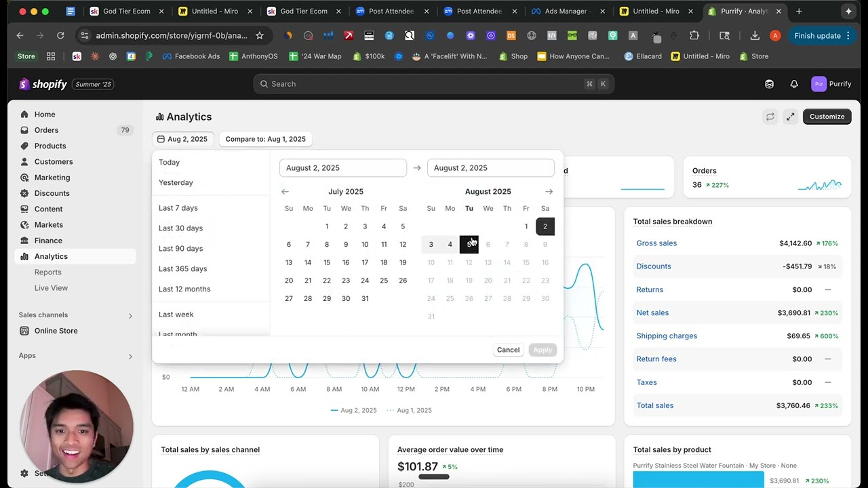Open the Gross sales link
This screenshot has width=868, height=488.
click(x=656, y=243)
